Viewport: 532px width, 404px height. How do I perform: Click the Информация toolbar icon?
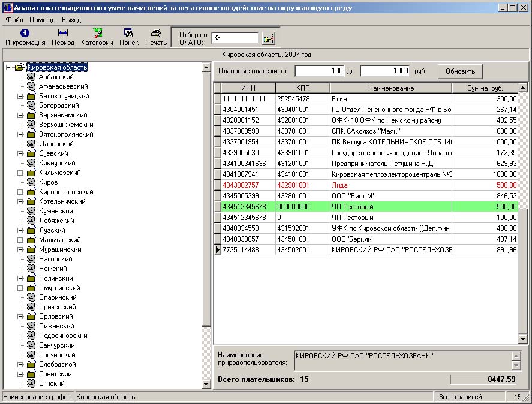point(25,34)
